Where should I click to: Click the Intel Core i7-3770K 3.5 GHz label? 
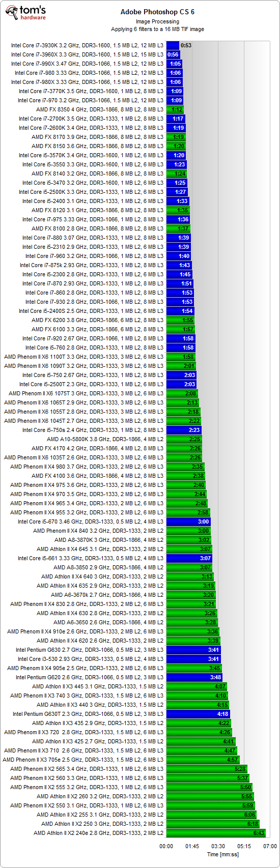tap(91, 91)
